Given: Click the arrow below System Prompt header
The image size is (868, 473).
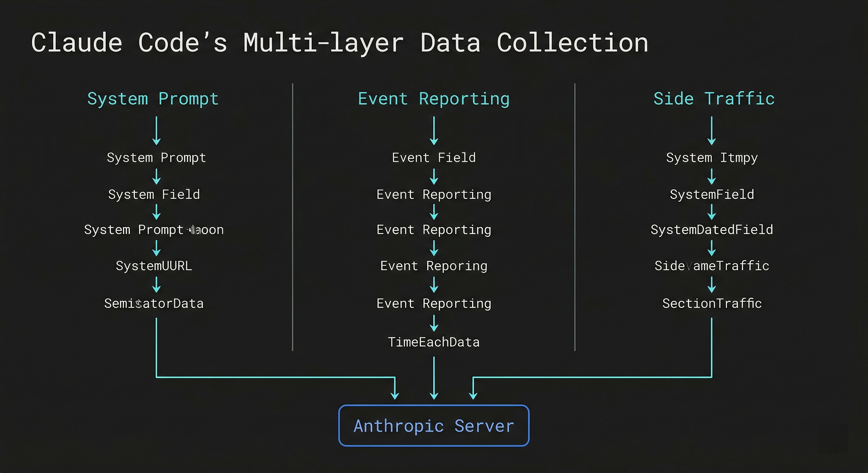Looking at the screenshot, I should pos(156,131).
